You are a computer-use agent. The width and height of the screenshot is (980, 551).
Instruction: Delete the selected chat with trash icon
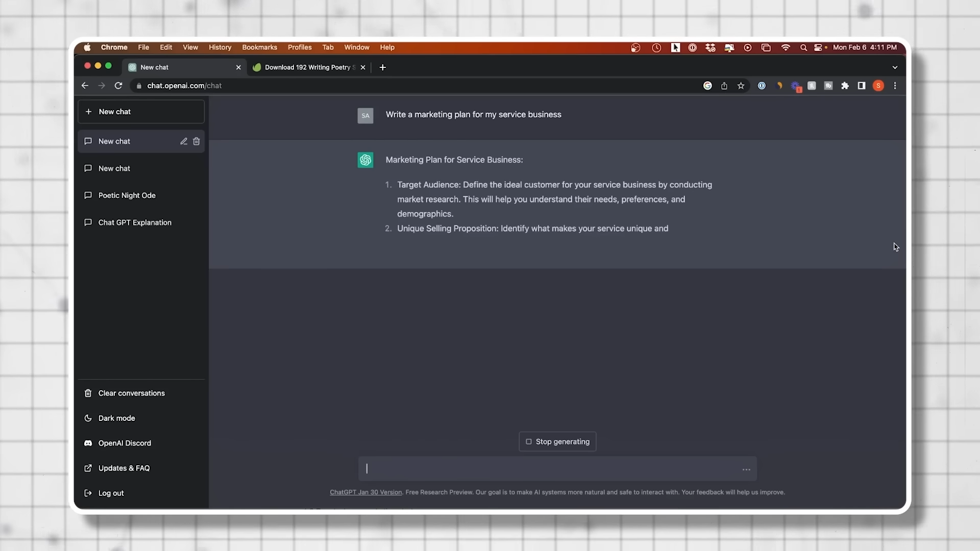[197, 141]
